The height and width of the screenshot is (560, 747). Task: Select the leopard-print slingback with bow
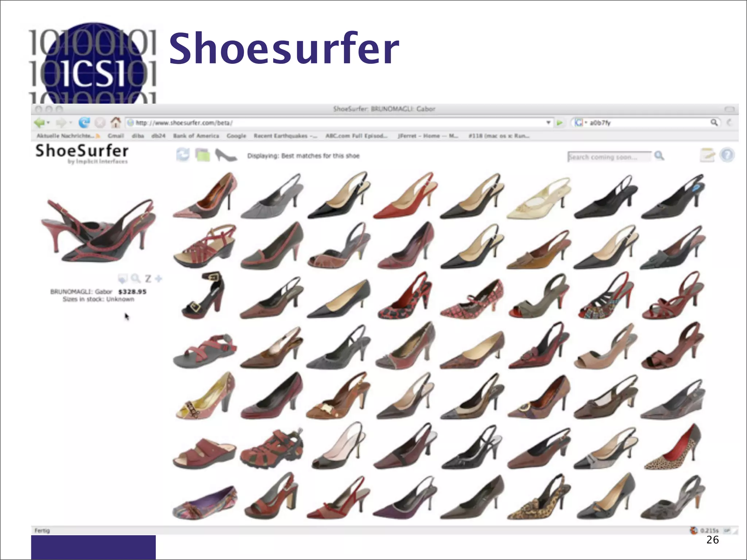click(x=539, y=497)
